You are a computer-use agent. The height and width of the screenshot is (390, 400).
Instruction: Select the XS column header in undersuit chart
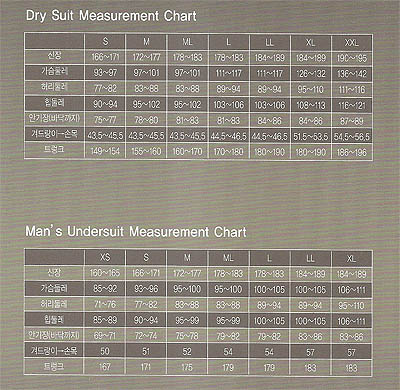105,257
